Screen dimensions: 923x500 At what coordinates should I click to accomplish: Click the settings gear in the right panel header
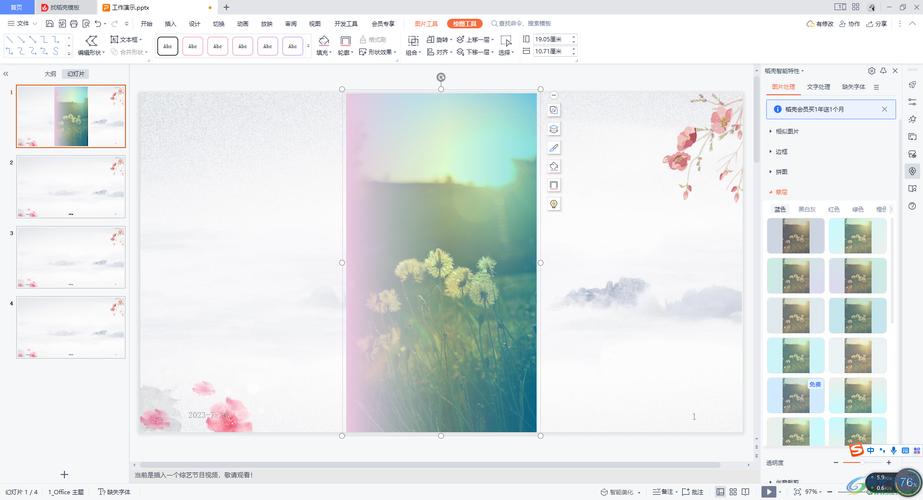click(x=871, y=71)
